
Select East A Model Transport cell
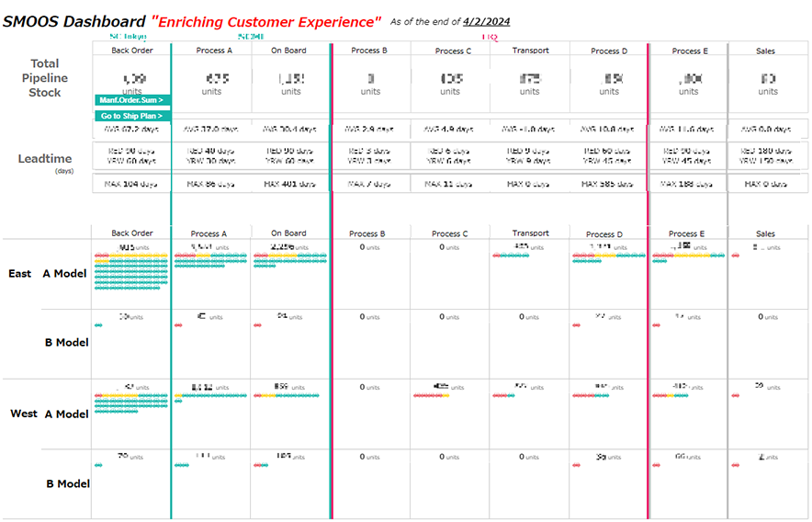pos(530,274)
